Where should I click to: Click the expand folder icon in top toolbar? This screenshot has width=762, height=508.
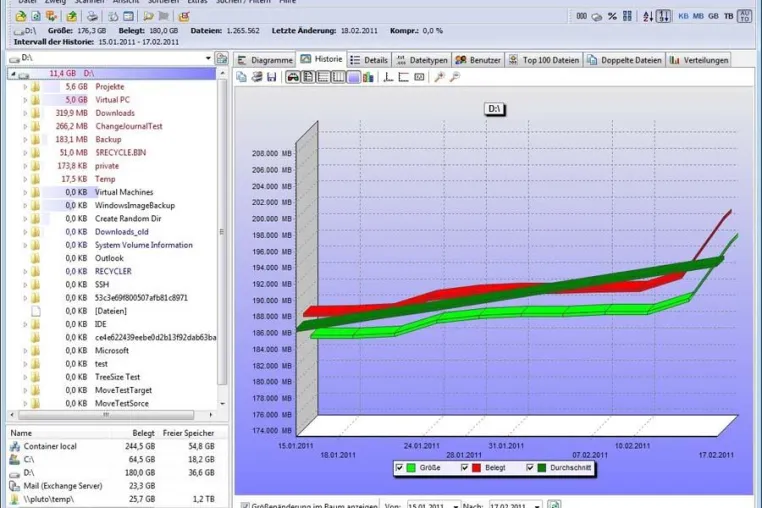(x=148, y=16)
